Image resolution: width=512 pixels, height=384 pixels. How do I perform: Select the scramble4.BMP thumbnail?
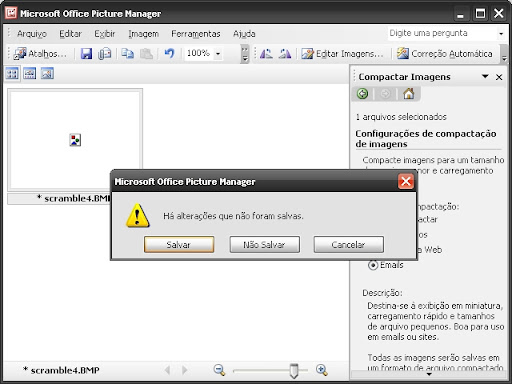click(x=75, y=140)
